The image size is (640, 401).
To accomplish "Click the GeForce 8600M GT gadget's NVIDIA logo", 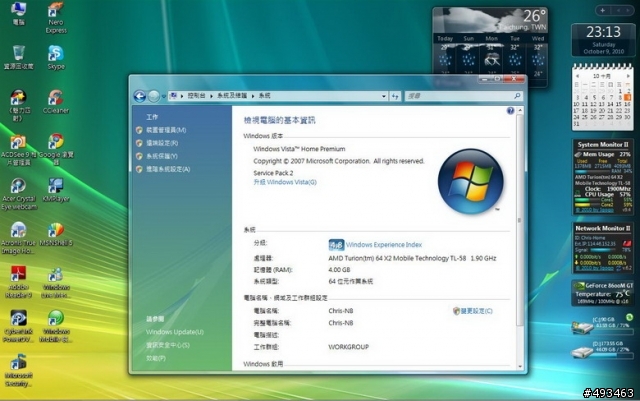I will click(579, 286).
